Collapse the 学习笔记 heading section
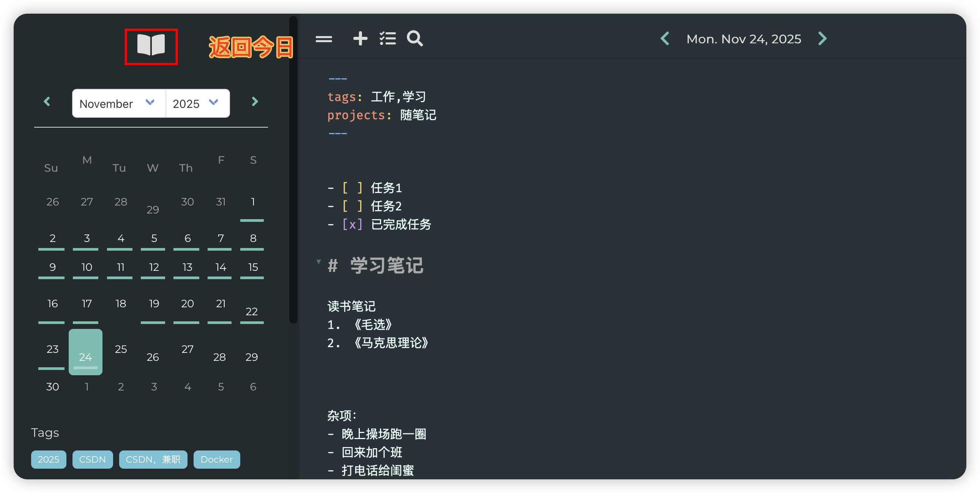 (x=318, y=262)
